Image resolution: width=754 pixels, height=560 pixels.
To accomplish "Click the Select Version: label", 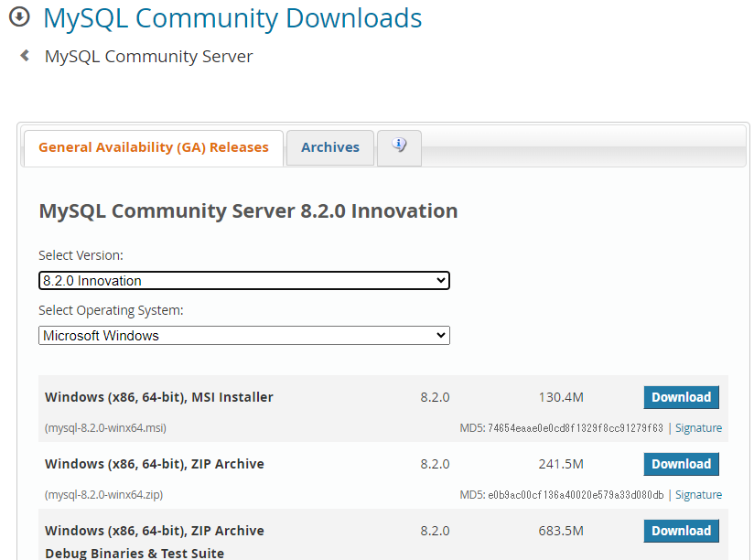I will 81,255.
